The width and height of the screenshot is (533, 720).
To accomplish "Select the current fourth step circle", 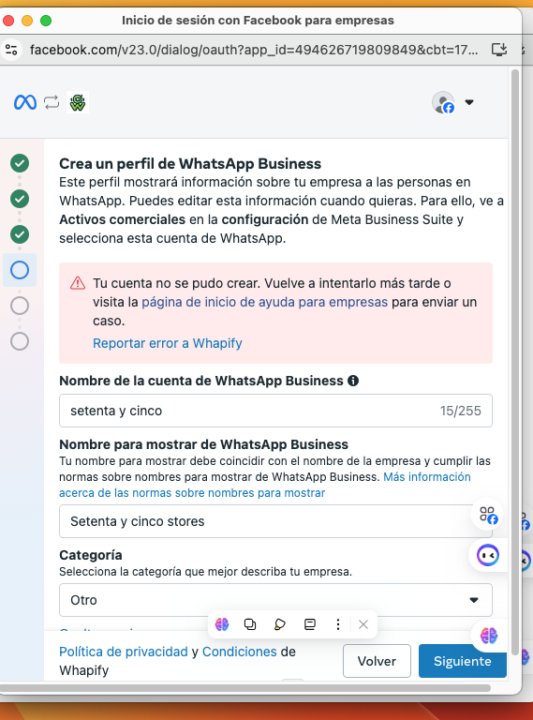I will (x=20, y=270).
